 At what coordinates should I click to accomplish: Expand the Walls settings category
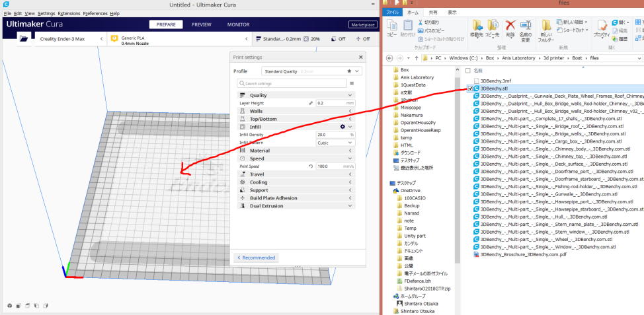coord(298,111)
